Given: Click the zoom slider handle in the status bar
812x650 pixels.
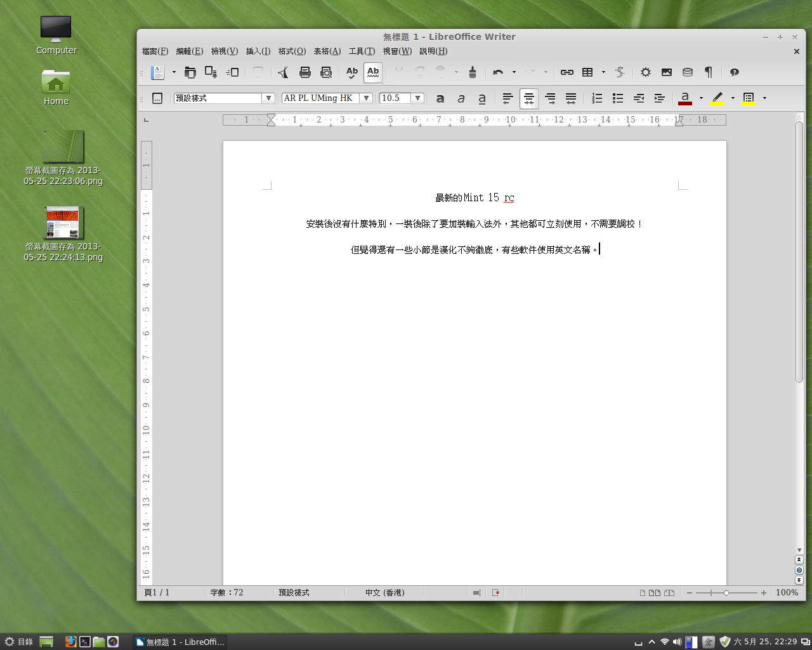Looking at the screenshot, I should [x=726, y=593].
